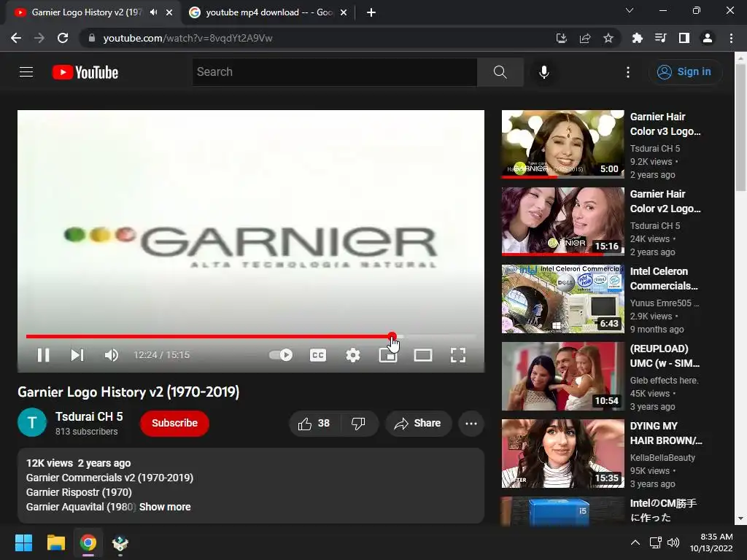The image size is (747, 560).
Task: Enable miniplayer mode
Action: (388, 355)
